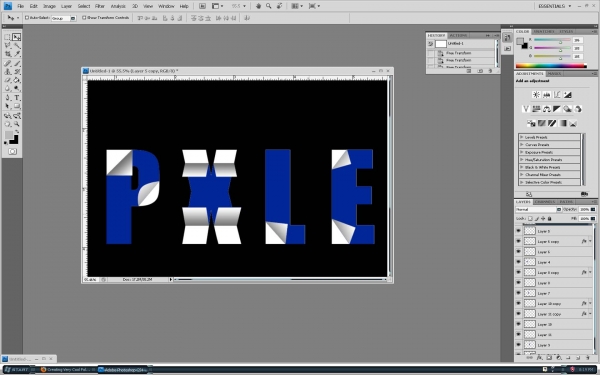Select the Crop tool
The height and width of the screenshot is (375, 600).
click(x=7, y=54)
